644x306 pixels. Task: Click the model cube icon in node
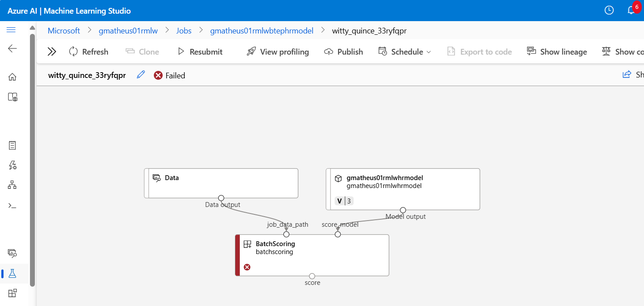pos(338,178)
